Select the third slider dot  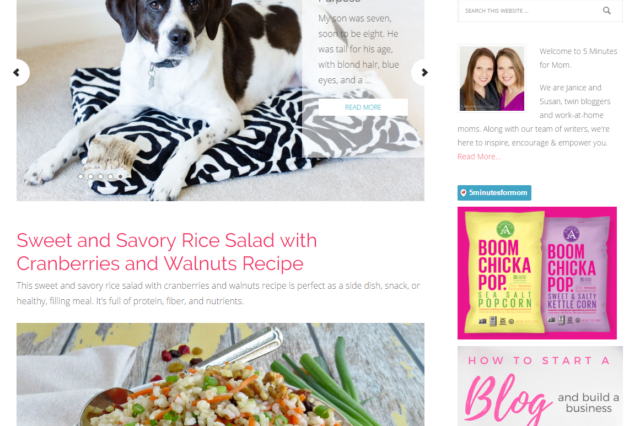coord(100,176)
